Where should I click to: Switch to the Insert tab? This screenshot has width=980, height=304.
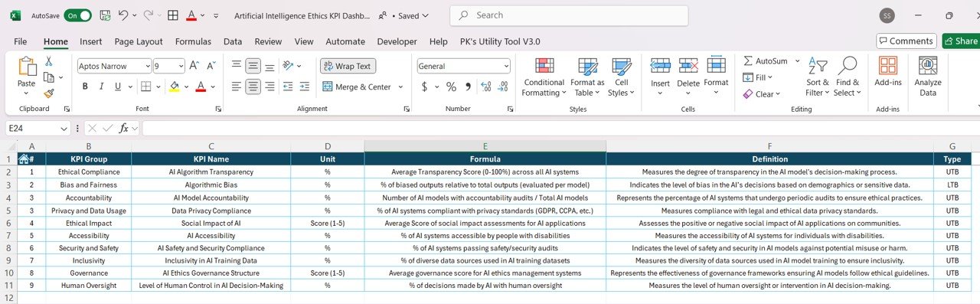click(x=91, y=41)
